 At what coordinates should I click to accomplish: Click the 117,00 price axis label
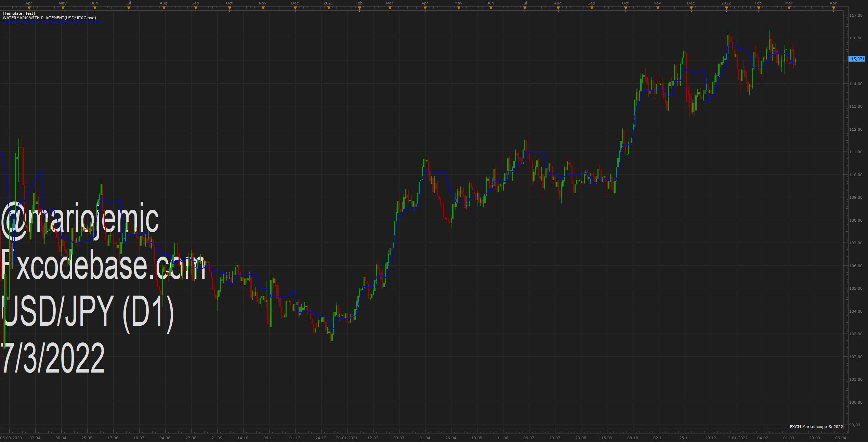point(856,15)
